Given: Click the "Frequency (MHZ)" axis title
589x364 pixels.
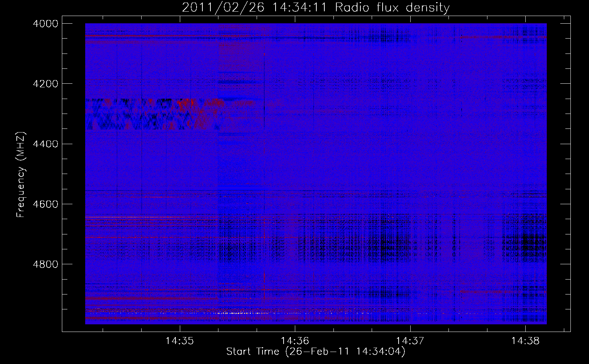Looking at the screenshot, I should click(x=21, y=175).
